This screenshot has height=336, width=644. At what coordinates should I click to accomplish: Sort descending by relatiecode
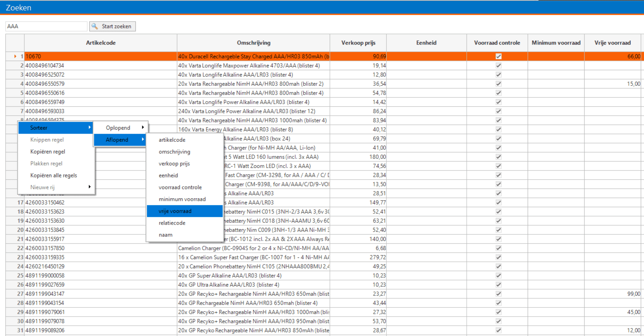pyautogui.click(x=185, y=223)
